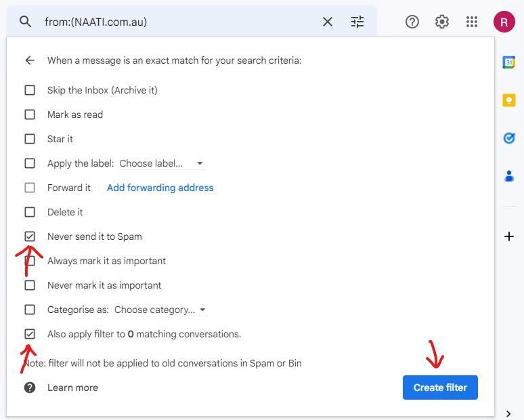This screenshot has width=524, height=420.
Task: Click the Learn more link
Action: [x=72, y=387]
